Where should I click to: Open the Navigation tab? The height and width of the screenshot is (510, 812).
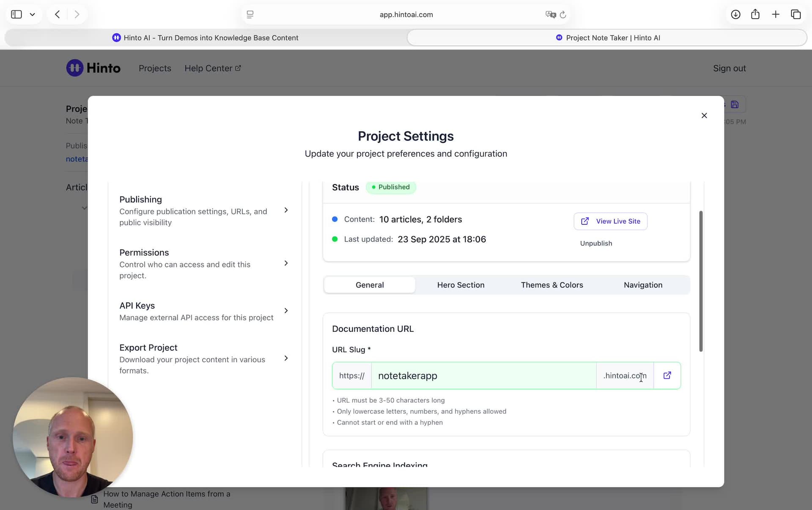[643, 285]
